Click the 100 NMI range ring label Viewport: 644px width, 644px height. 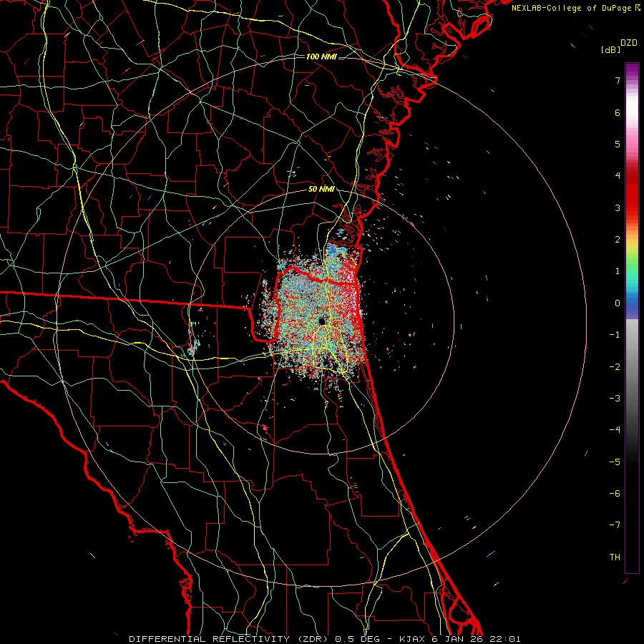321,57
